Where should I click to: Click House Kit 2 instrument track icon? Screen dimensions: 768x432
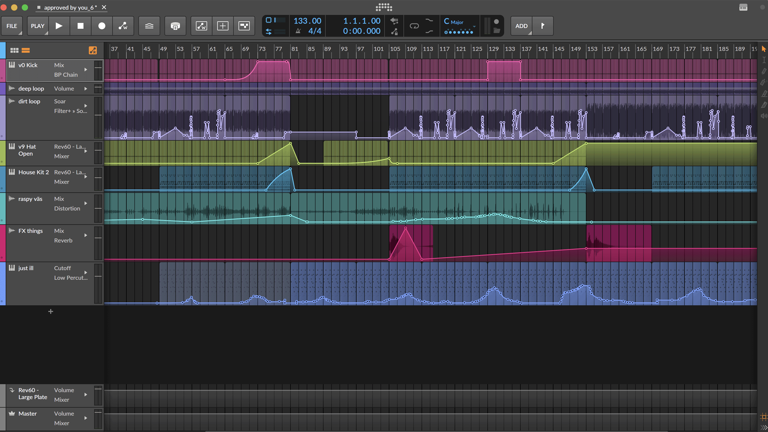pos(12,172)
